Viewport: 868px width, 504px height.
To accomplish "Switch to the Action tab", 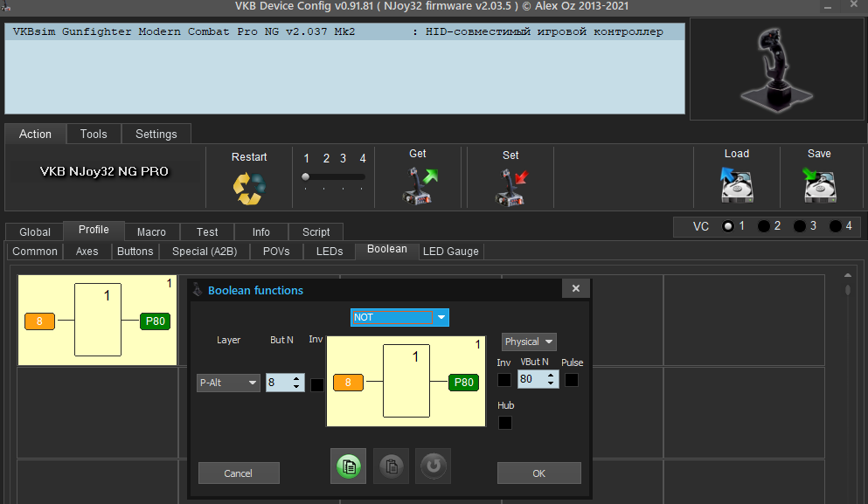I will [x=36, y=134].
